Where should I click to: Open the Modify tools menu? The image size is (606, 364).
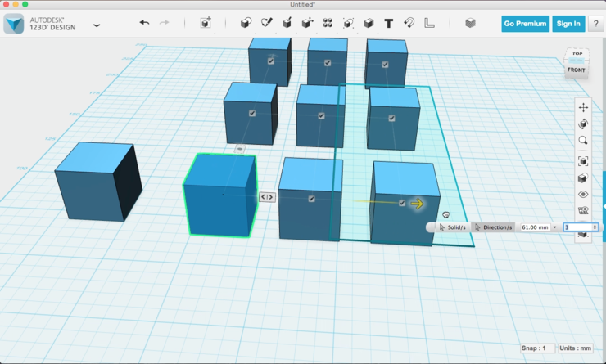coord(307,23)
